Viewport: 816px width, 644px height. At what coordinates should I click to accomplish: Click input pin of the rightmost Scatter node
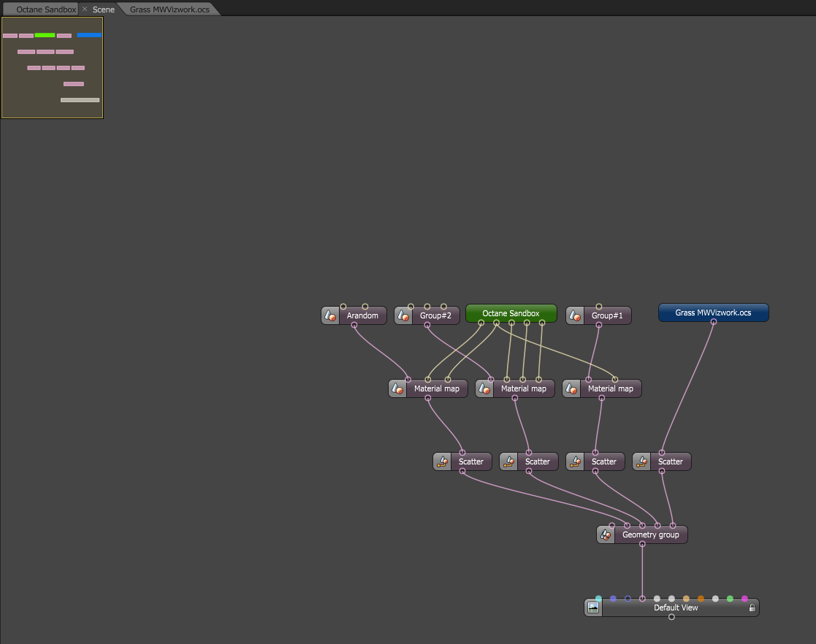[661, 453]
